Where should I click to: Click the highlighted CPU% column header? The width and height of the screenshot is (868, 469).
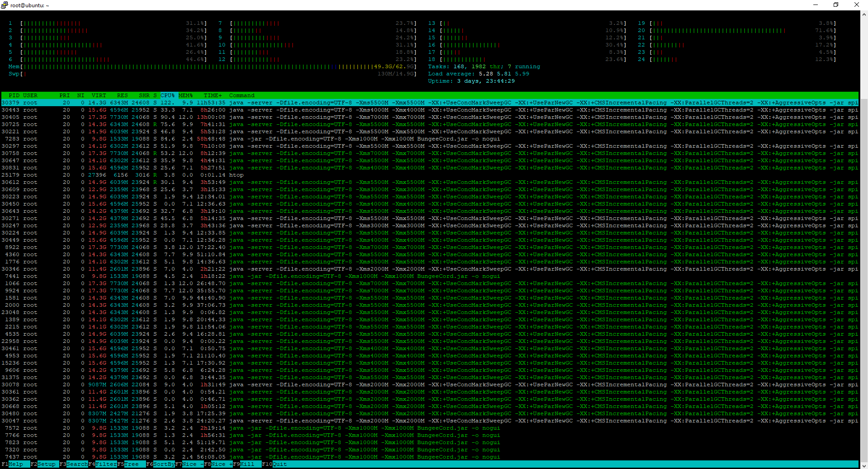pos(168,95)
